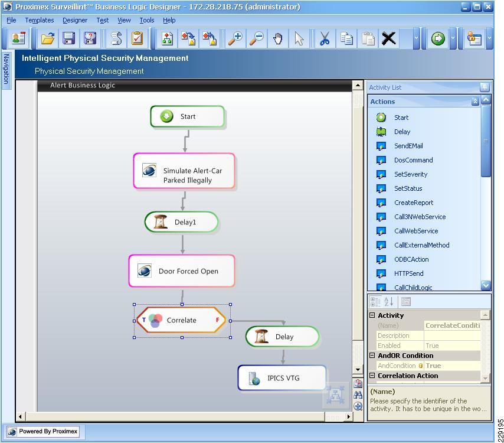This screenshot has height=443, width=504.
Task: Open the File menu
Action: tap(11, 20)
